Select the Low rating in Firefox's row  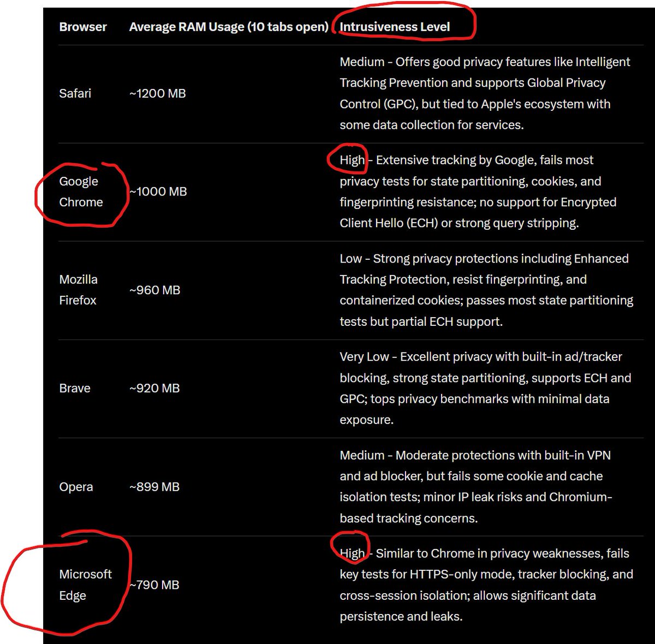coord(349,258)
